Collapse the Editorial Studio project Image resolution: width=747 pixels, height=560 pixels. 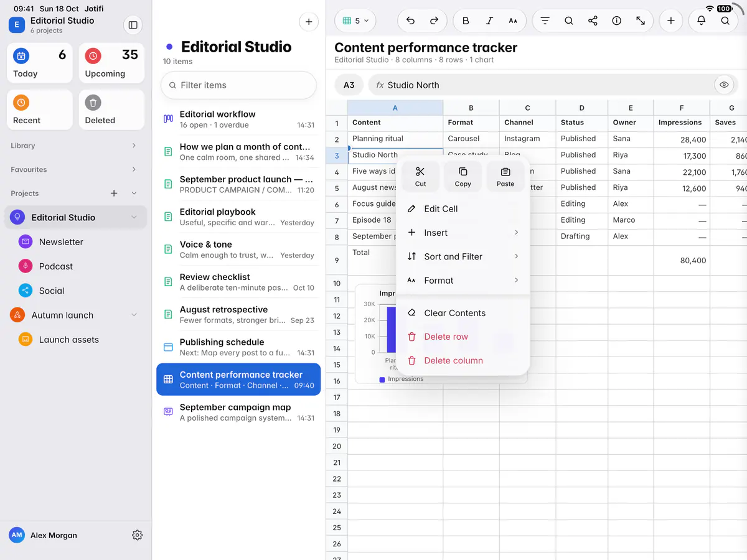coord(134,217)
